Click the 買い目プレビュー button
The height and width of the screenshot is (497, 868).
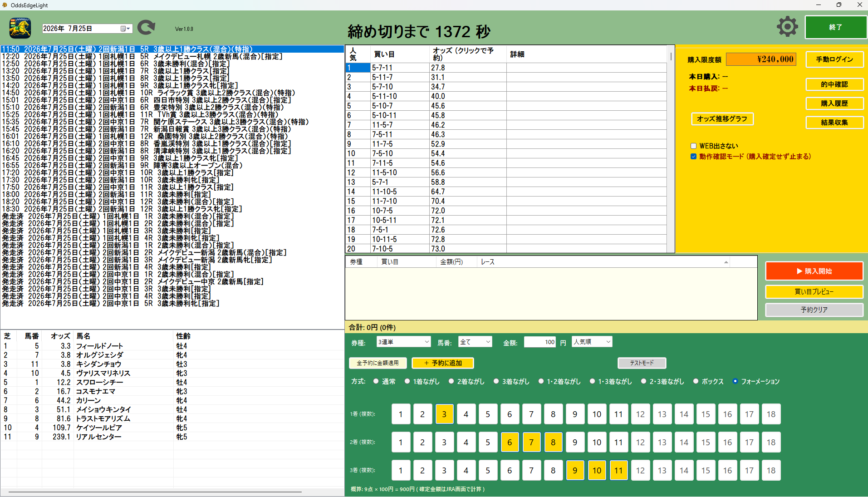click(x=814, y=292)
